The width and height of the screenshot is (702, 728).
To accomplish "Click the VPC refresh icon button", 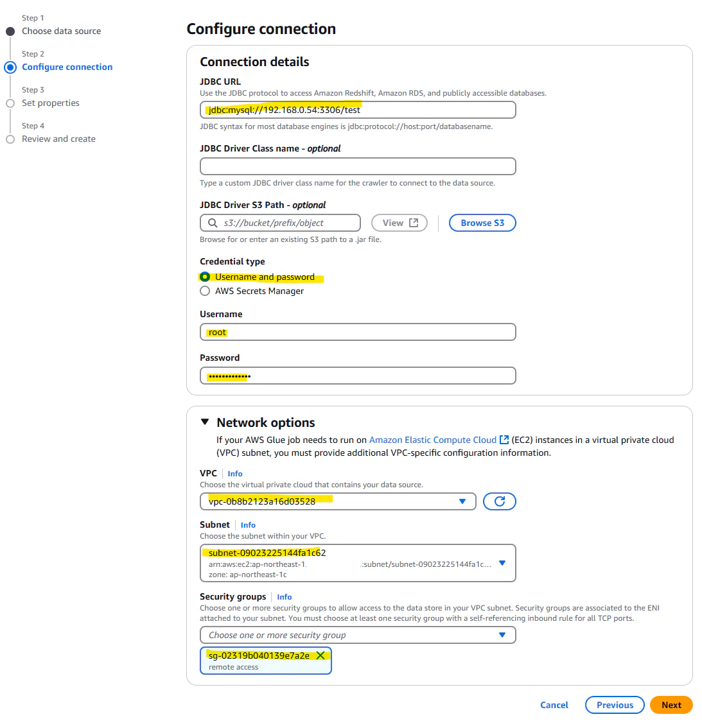I will (x=499, y=501).
